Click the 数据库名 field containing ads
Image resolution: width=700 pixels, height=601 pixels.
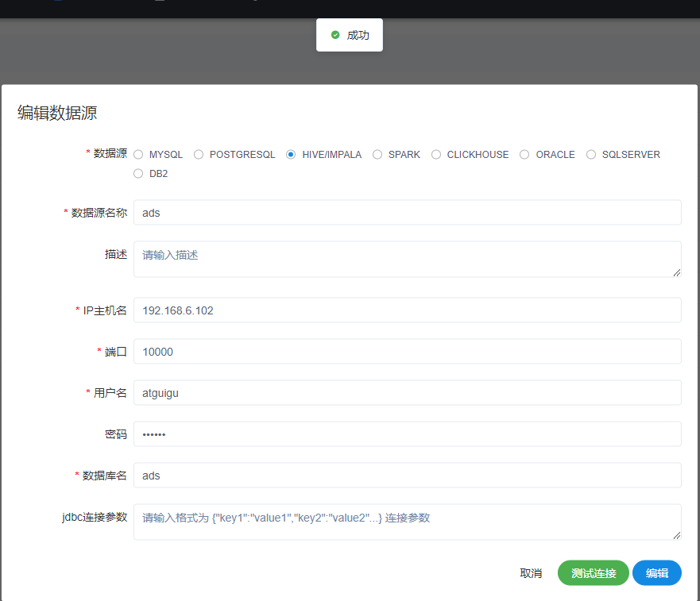coord(407,476)
